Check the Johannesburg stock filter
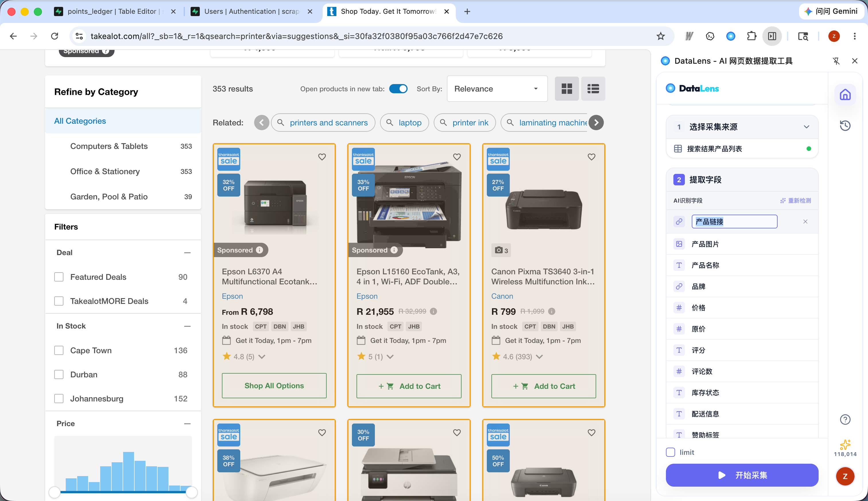This screenshot has width=868, height=501. tap(59, 399)
